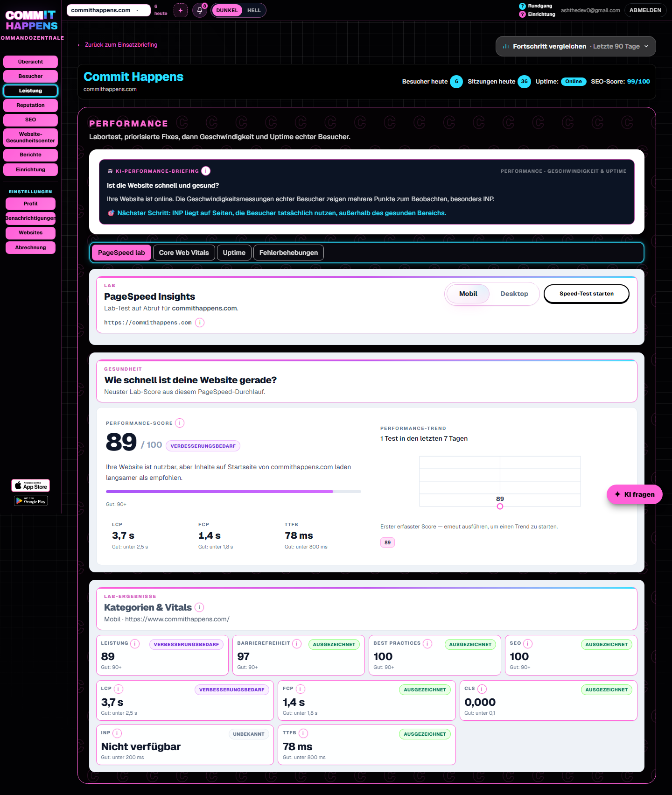Click the Rundgang help icon

[522, 6]
